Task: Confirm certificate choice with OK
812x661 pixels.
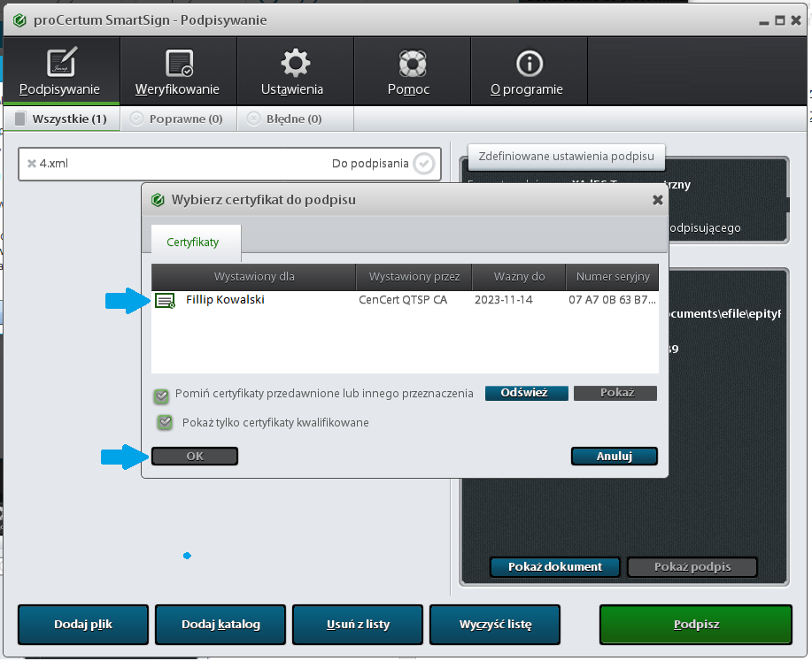Action: pos(195,456)
